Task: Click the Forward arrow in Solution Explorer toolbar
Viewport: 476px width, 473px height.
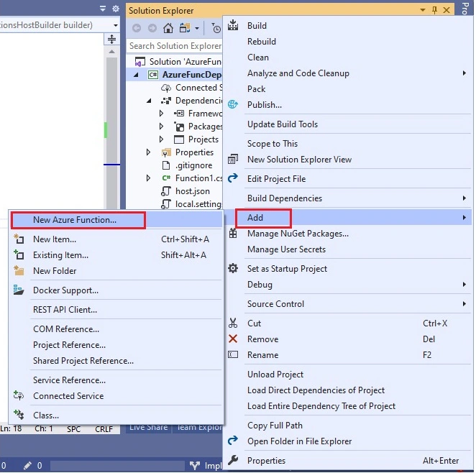Action: pyautogui.click(x=152, y=28)
